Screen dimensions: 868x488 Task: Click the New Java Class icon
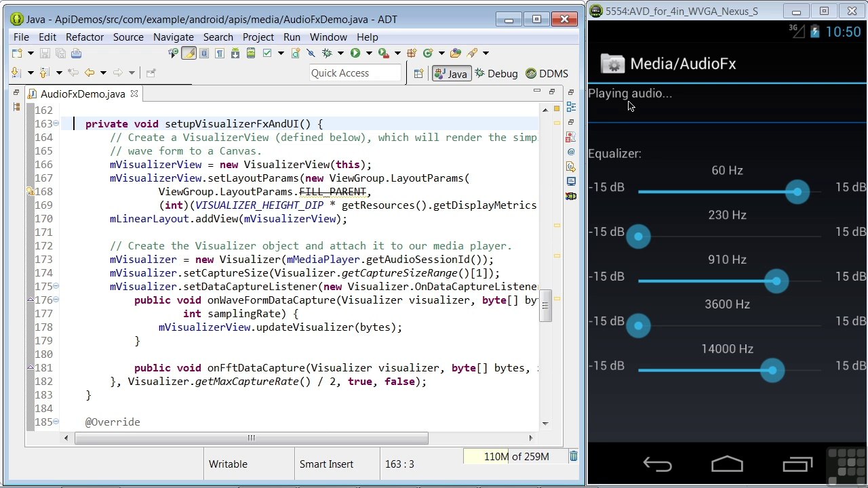point(428,53)
